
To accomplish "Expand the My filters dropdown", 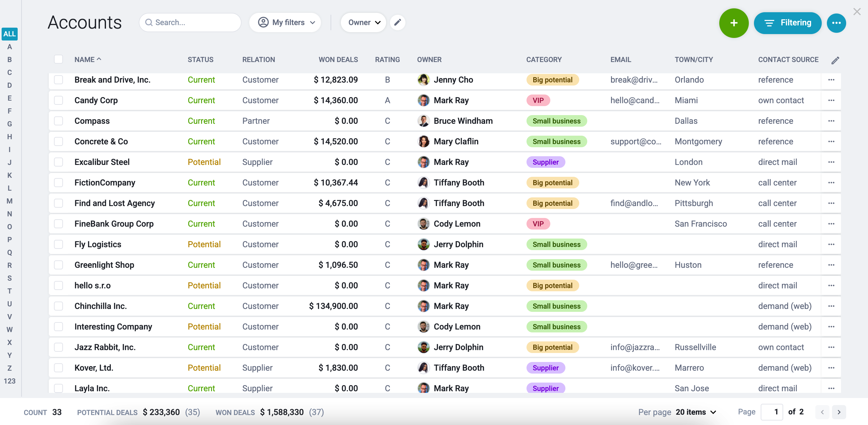I will pyautogui.click(x=285, y=23).
